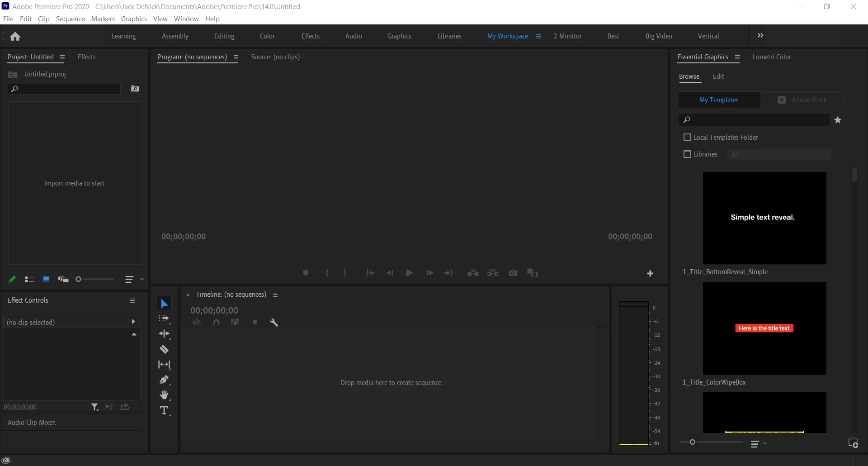Select the Pen tool
Viewport: 868px width, 466px height.
coord(164,380)
